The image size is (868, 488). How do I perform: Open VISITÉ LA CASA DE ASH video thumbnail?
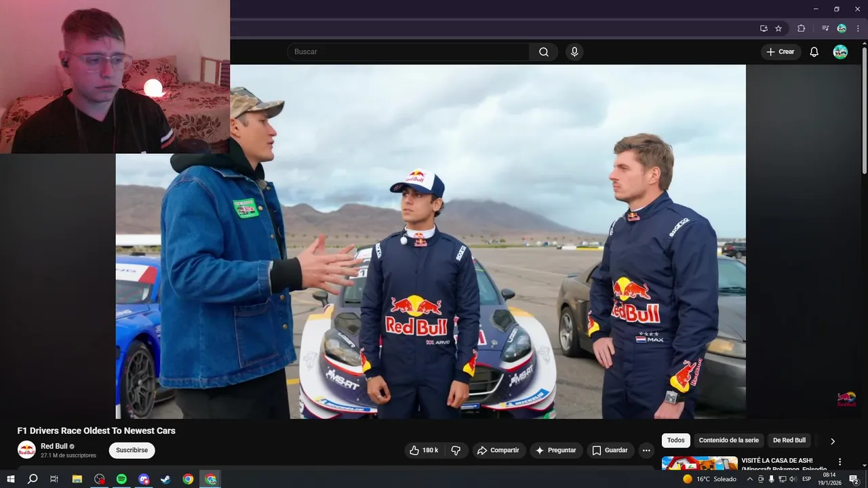pos(700,463)
